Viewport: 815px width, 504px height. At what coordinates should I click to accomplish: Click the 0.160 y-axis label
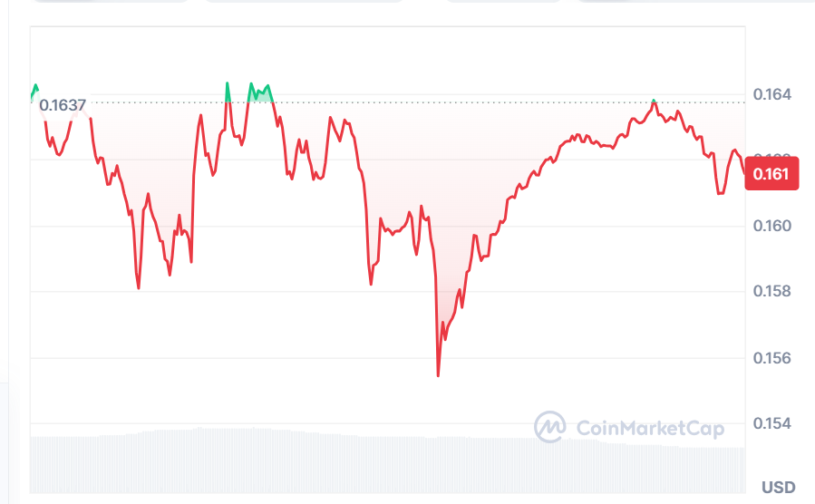(772, 226)
